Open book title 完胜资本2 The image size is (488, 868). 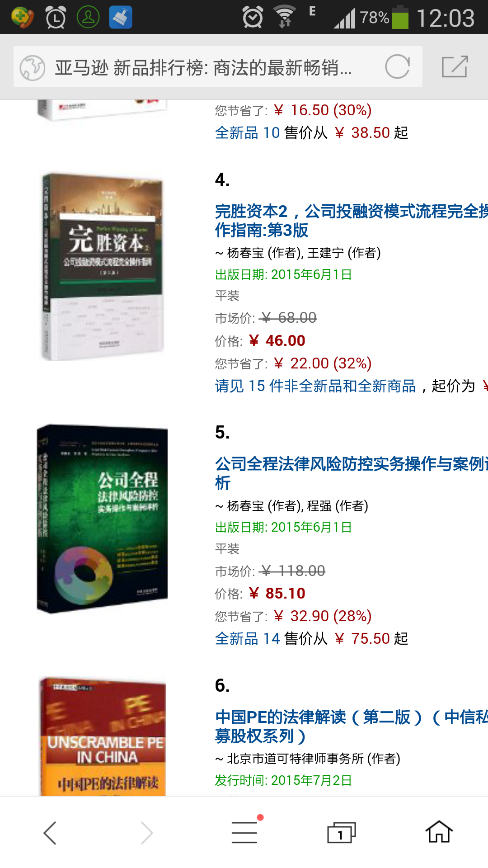pos(352,221)
